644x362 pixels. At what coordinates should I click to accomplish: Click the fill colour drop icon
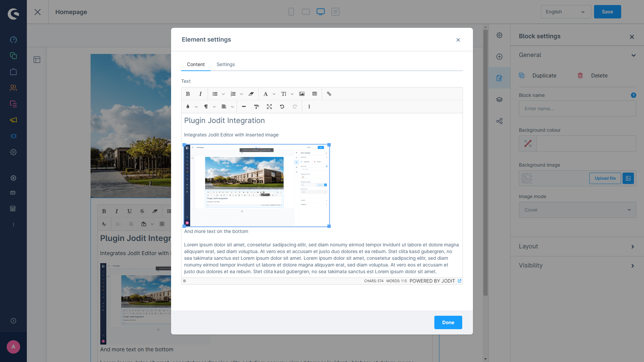point(188,107)
